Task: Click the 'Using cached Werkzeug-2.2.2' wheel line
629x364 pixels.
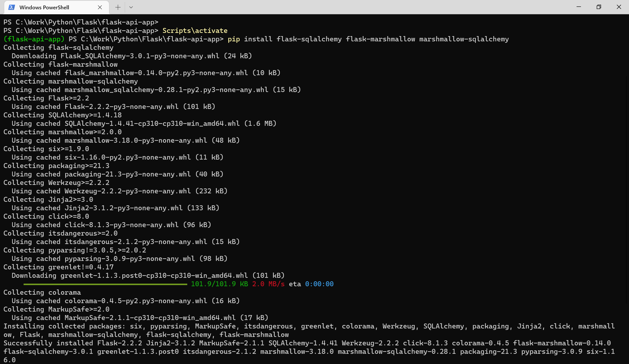Action: tap(119, 191)
